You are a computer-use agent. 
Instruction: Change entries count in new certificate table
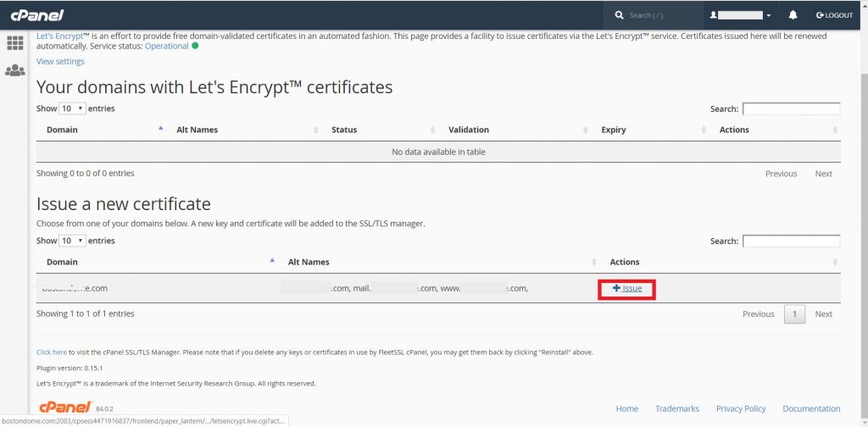point(73,241)
